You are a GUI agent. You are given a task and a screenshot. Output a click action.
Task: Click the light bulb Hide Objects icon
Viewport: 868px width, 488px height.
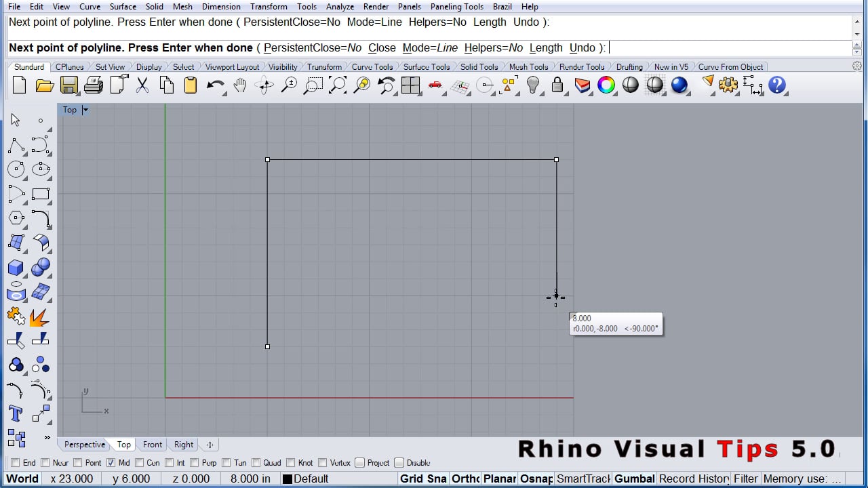point(533,85)
